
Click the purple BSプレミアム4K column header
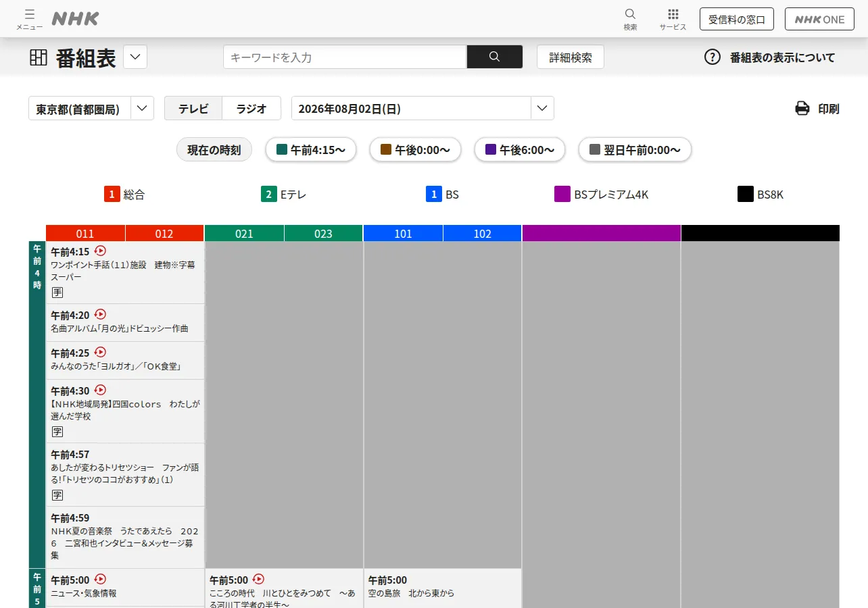point(602,233)
